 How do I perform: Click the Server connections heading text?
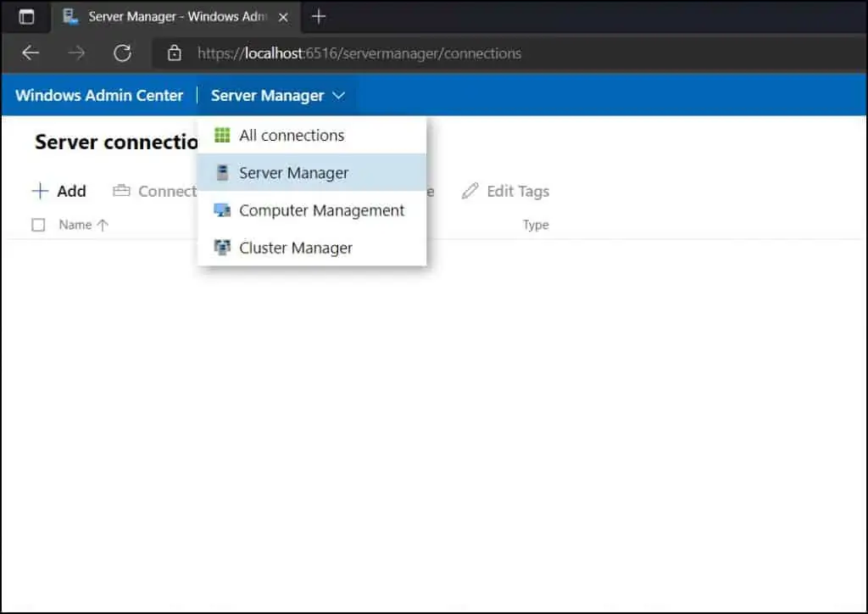click(x=116, y=142)
